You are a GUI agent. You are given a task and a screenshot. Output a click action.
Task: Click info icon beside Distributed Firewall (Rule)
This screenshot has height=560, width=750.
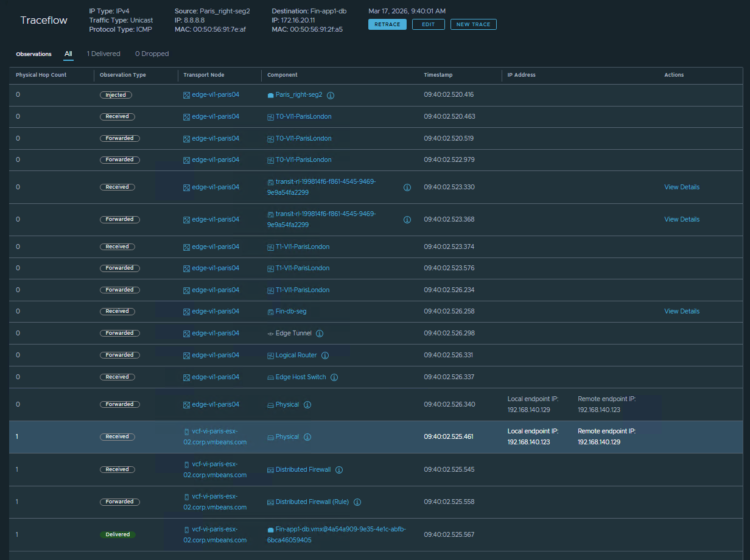(x=357, y=502)
